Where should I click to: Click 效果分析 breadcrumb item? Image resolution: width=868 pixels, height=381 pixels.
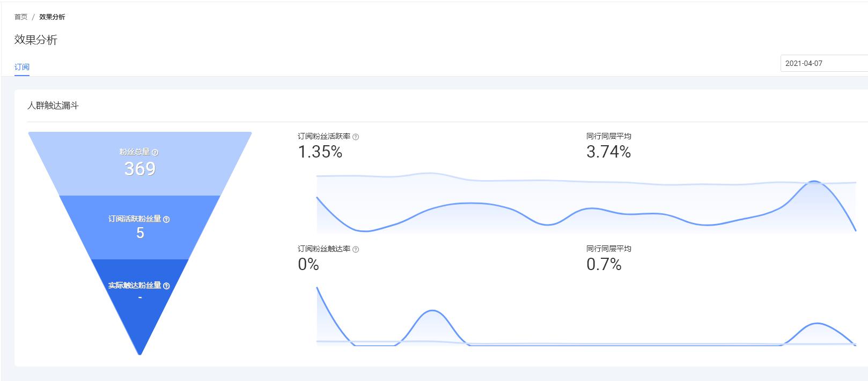pyautogui.click(x=52, y=17)
